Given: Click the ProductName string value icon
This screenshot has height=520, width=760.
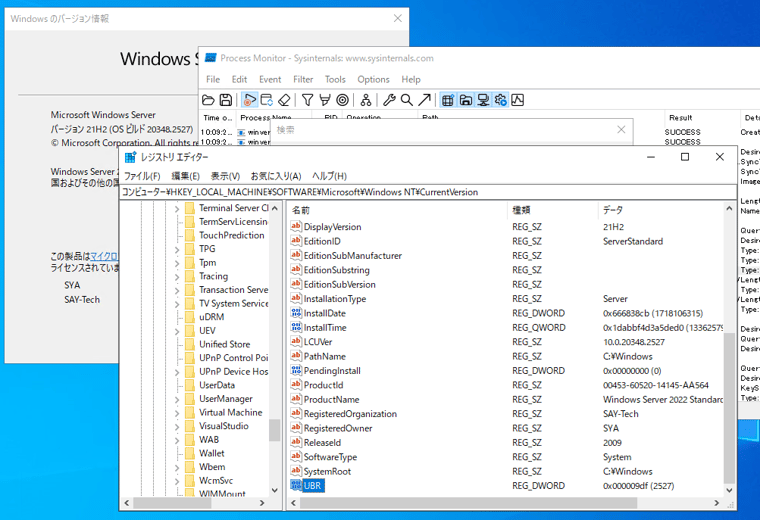Looking at the screenshot, I should (x=296, y=399).
